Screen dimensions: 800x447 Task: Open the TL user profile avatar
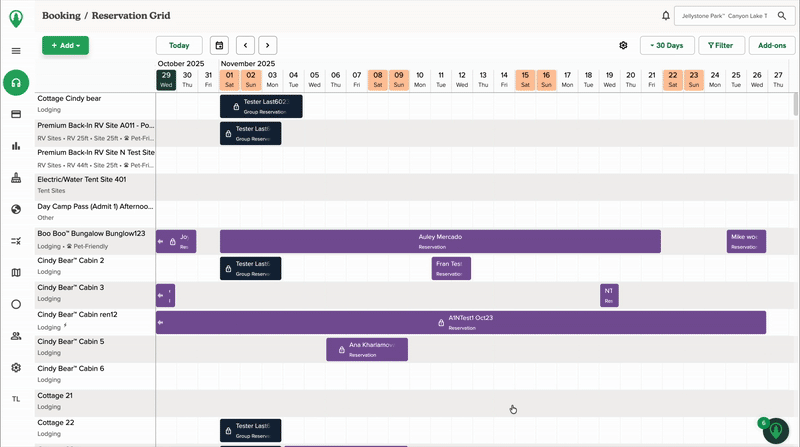click(x=16, y=399)
